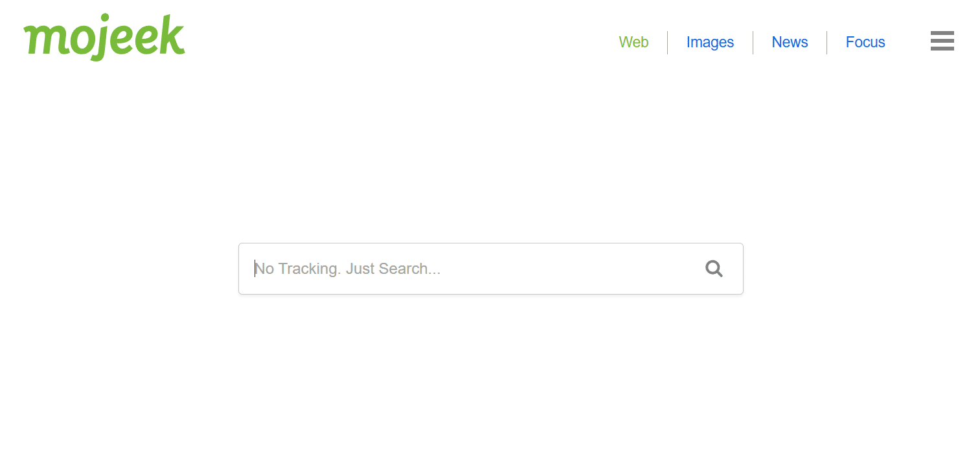Choose the green Web navigation item
Image resolution: width=980 pixels, height=461 pixels.
click(633, 42)
